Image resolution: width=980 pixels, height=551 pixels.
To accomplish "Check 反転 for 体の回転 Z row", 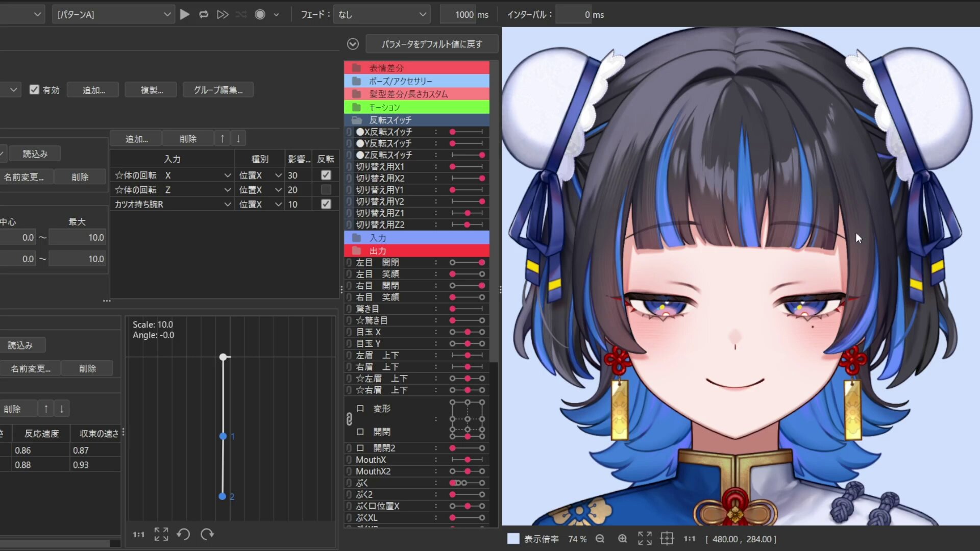I will [x=326, y=190].
